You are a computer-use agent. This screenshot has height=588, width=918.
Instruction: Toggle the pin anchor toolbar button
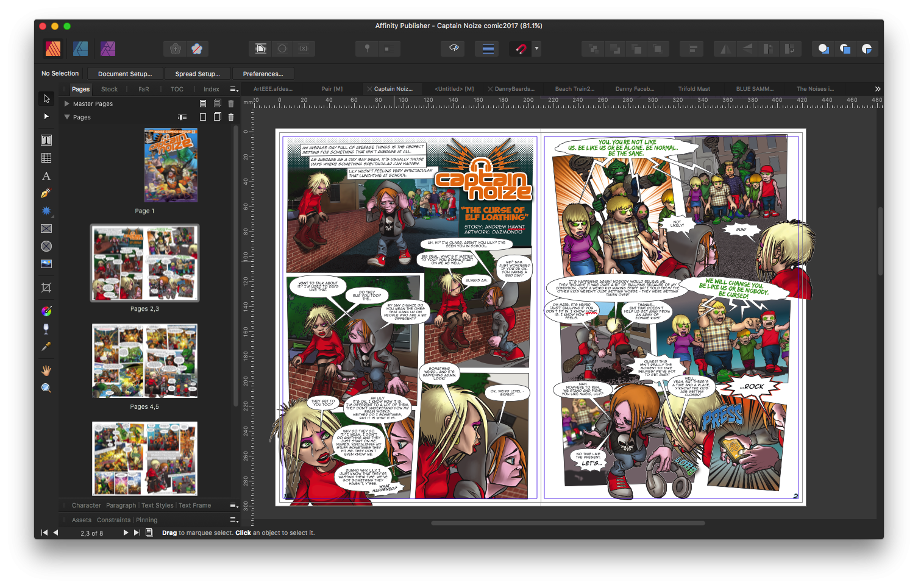367,49
